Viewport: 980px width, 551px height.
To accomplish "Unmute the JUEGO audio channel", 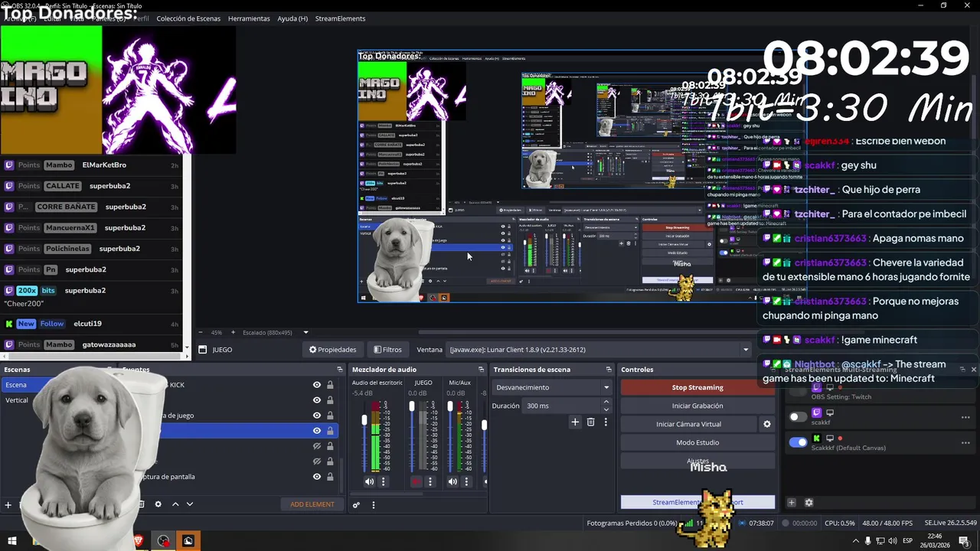I will [416, 481].
